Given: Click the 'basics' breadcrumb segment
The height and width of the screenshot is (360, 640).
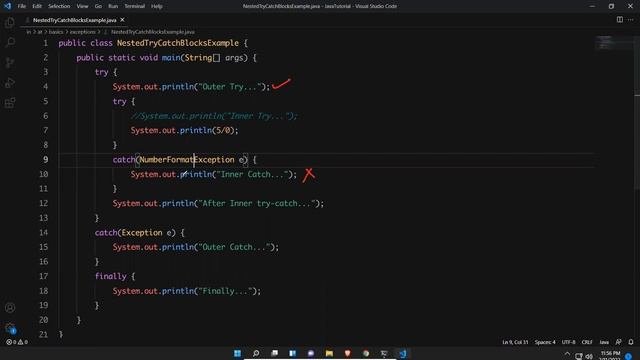Looking at the screenshot, I should coord(56,32).
